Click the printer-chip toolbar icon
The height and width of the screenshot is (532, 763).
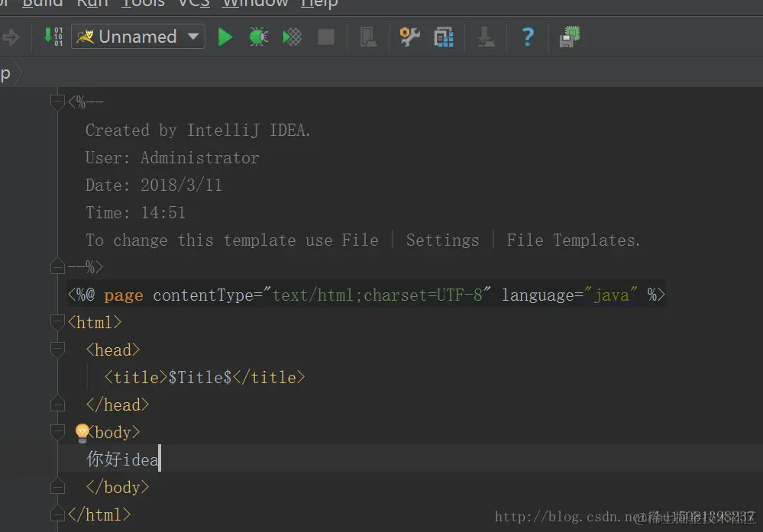coord(570,37)
